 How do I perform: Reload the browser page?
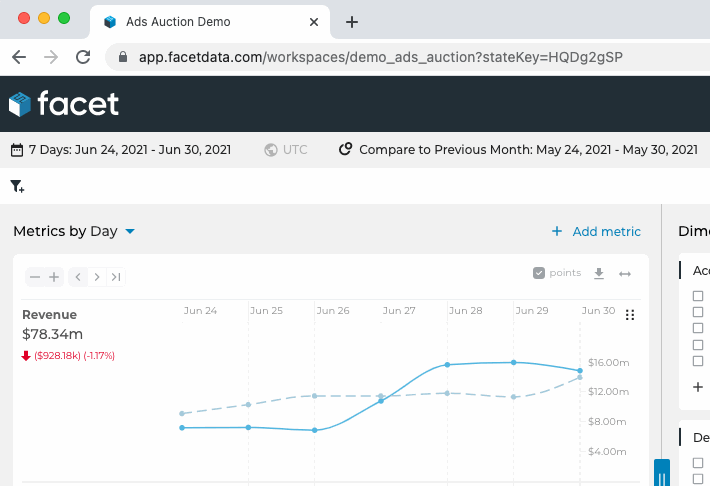click(x=83, y=57)
